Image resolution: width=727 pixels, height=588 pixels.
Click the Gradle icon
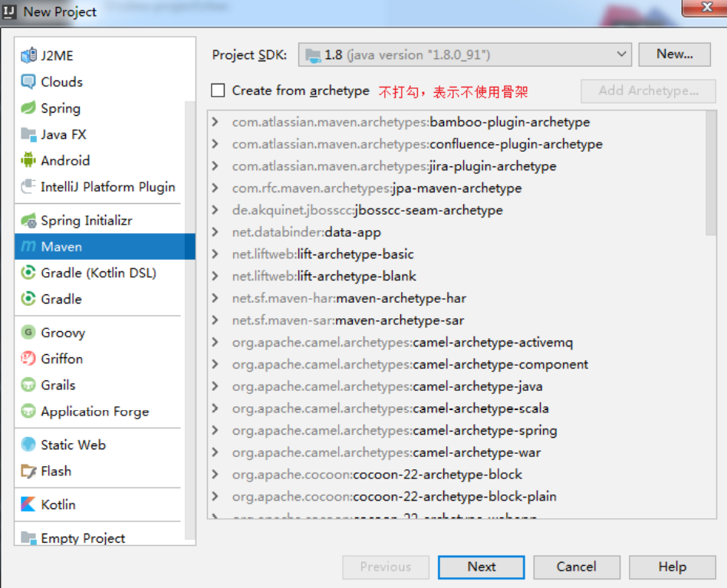[x=28, y=299]
